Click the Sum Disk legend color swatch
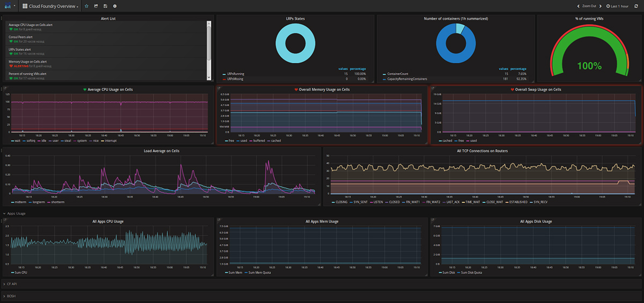The width and height of the screenshot is (644, 303). click(x=440, y=272)
